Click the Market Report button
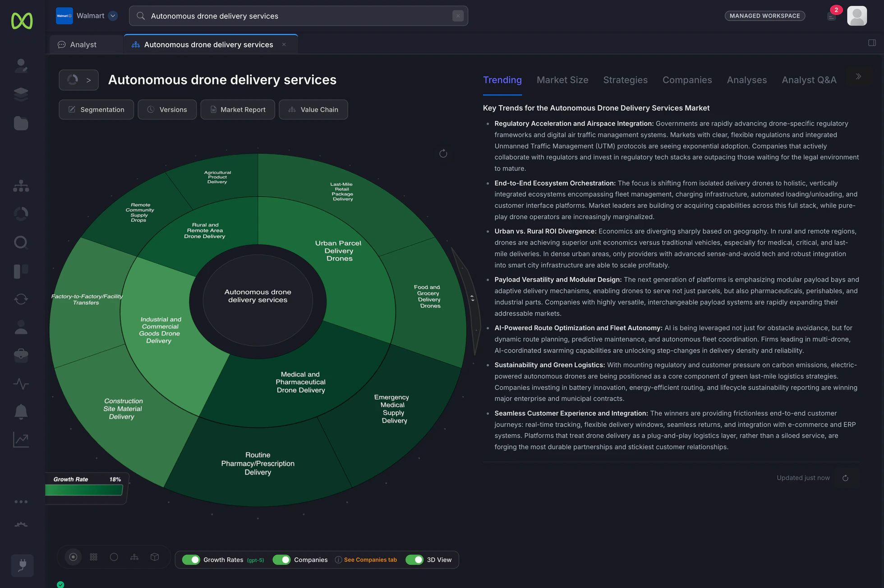The image size is (884, 588). (x=238, y=110)
